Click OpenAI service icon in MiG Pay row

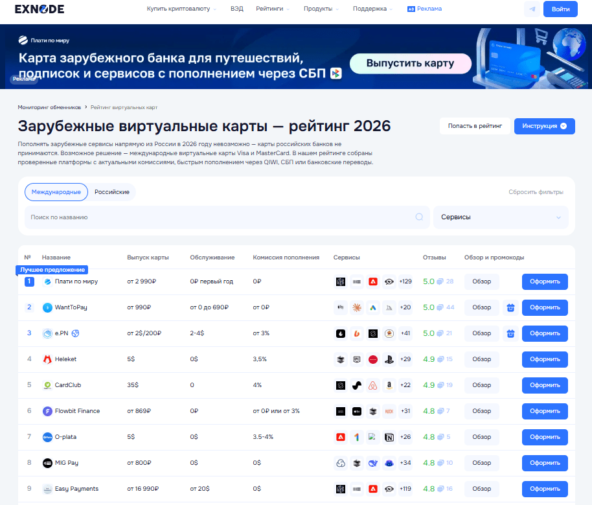pos(341,463)
